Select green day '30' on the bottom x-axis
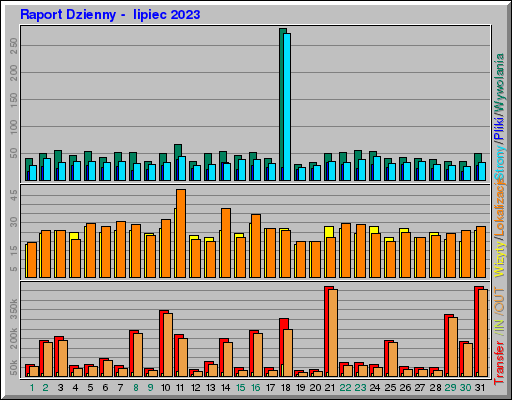 465,388
